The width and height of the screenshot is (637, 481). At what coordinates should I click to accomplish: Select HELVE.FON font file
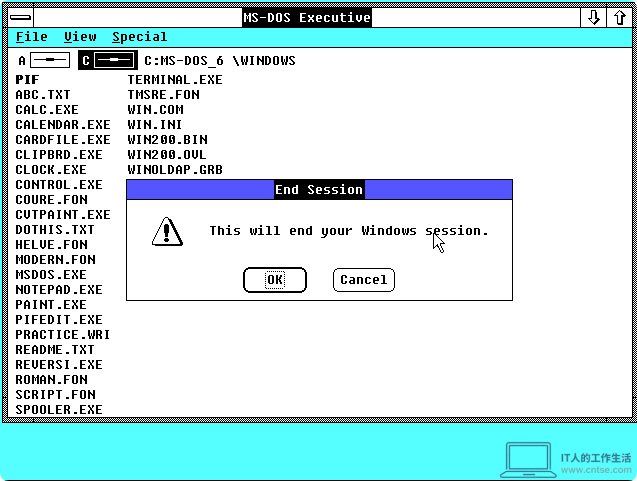pyautogui.click(x=51, y=245)
